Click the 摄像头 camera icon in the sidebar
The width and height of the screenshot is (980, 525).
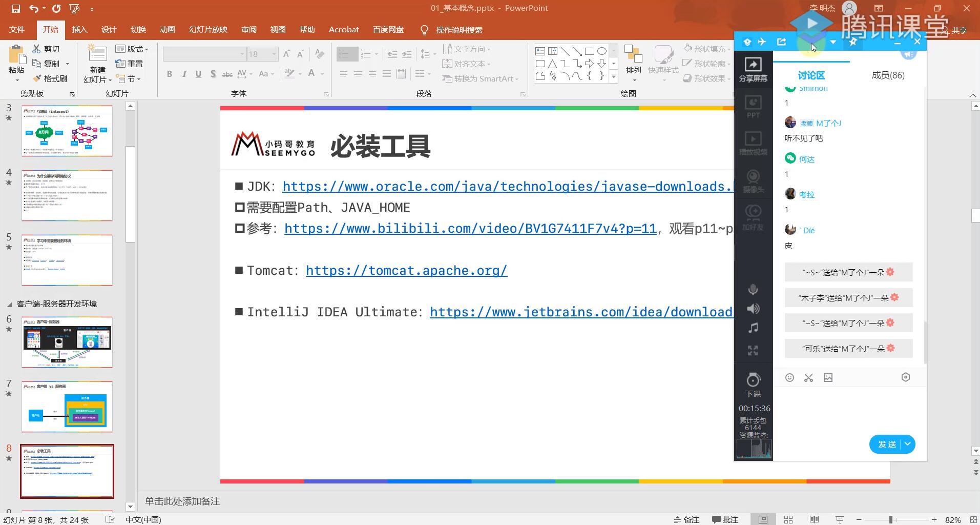point(753,181)
